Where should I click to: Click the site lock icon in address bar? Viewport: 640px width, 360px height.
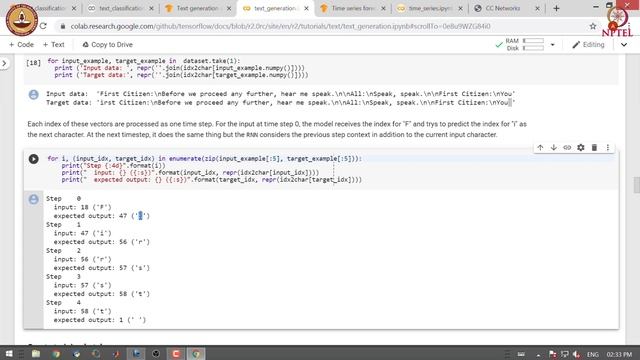[x=62, y=26]
